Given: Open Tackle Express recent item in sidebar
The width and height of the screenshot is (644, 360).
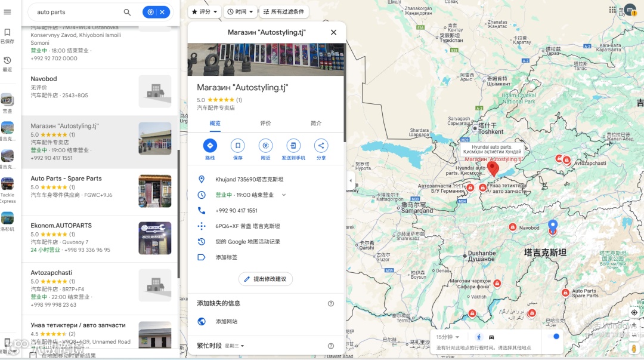Looking at the screenshot, I should [7, 191].
